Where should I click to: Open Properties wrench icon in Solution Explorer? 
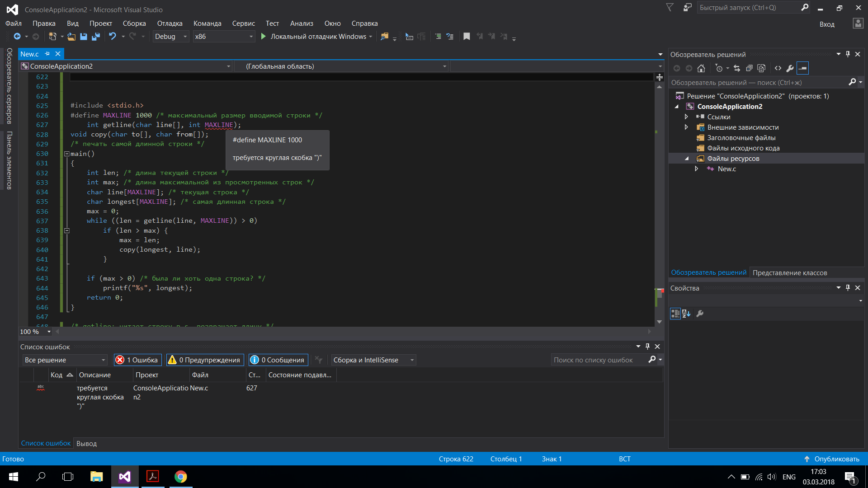(x=790, y=68)
